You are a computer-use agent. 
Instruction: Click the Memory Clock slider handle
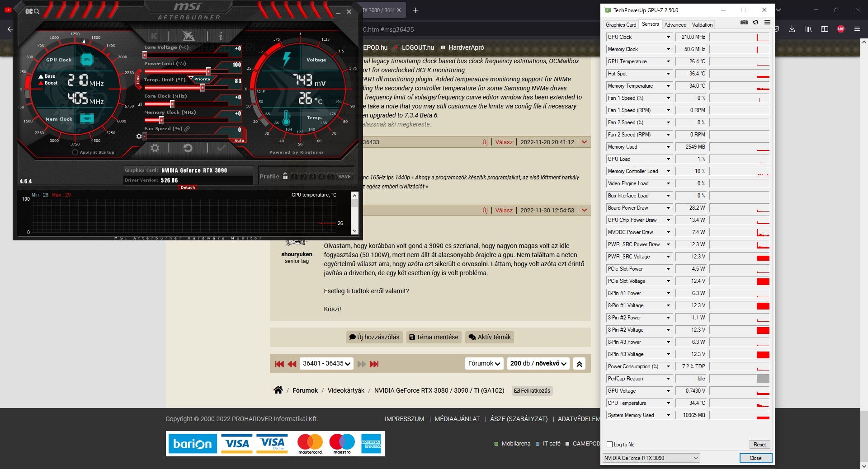point(161,120)
